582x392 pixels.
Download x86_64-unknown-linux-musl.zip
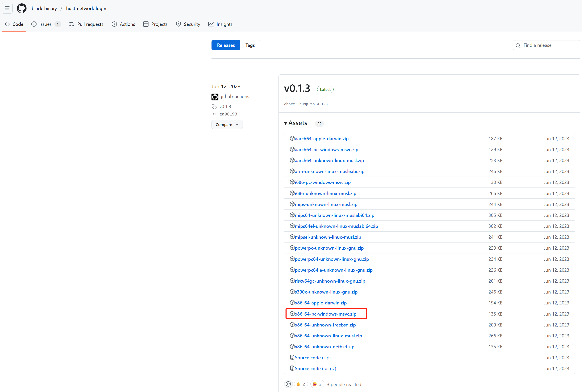pyautogui.click(x=328, y=336)
